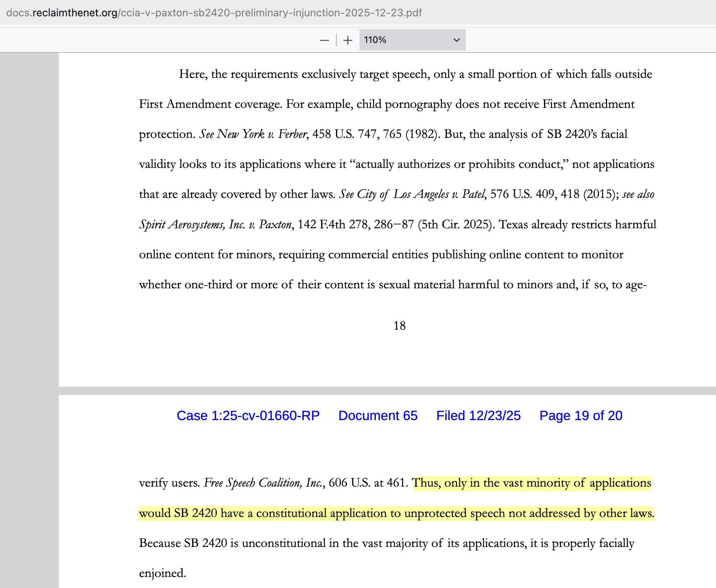Click the page number 18 footer
This screenshot has width=716, height=588.
399,326
